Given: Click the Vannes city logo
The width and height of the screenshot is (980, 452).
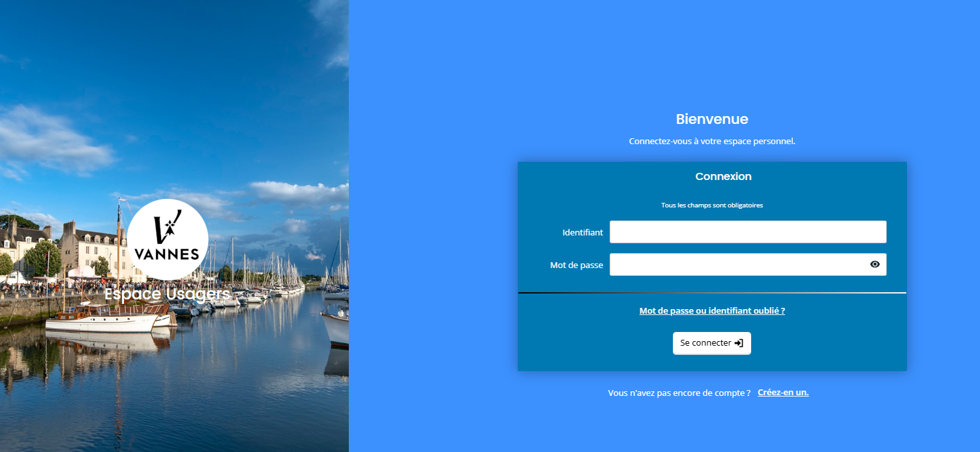Looking at the screenshot, I should click(168, 239).
